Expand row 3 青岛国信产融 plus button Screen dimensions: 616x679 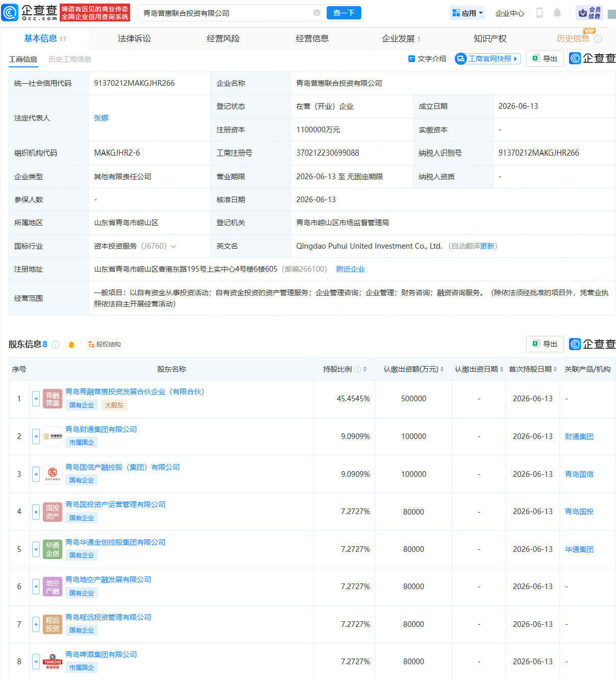(36, 474)
